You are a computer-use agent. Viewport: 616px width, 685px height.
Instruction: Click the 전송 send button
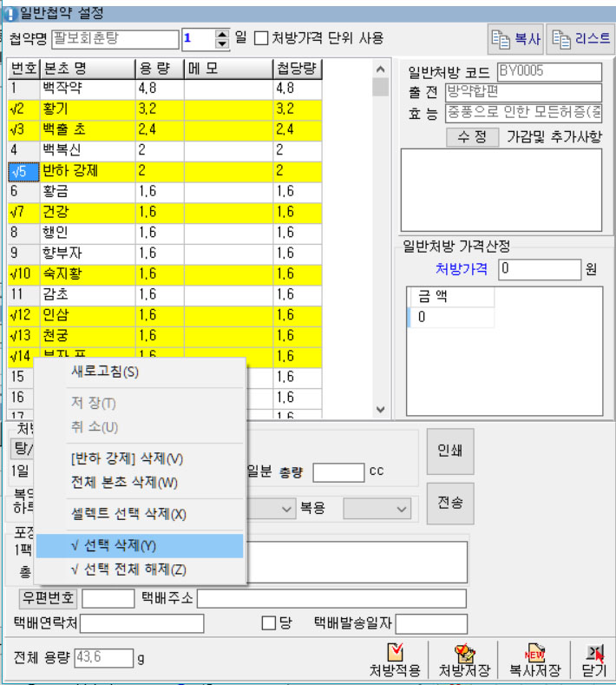tap(449, 503)
